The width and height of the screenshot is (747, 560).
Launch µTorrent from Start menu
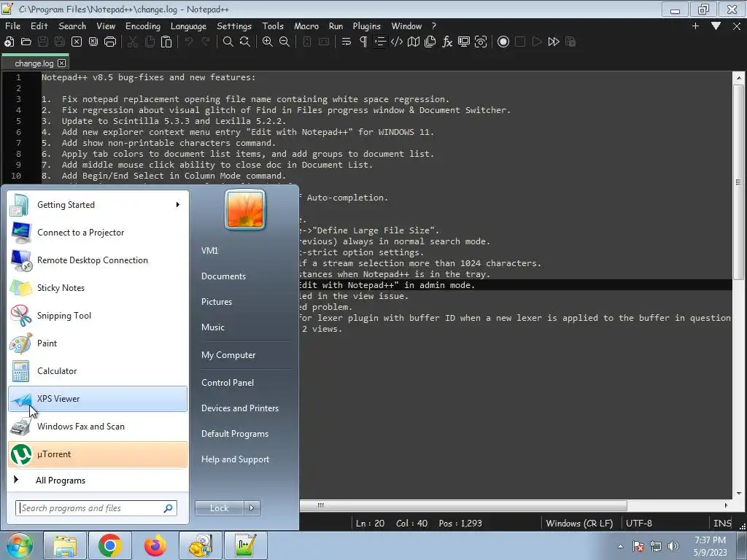tap(98, 454)
